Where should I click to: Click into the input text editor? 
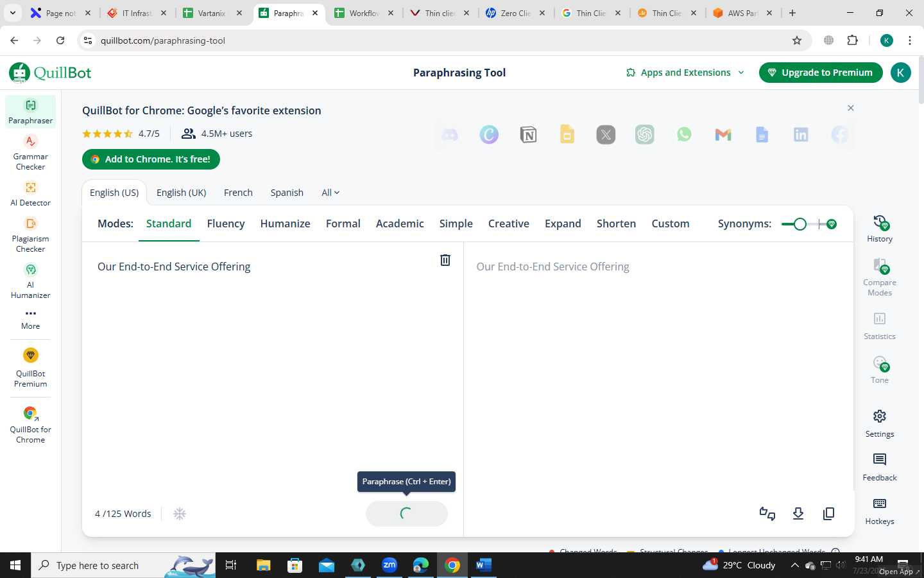pos(272,369)
